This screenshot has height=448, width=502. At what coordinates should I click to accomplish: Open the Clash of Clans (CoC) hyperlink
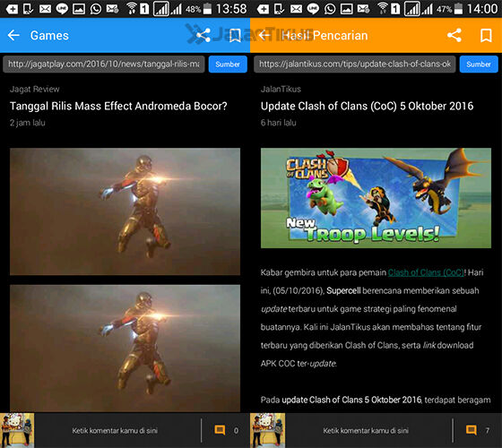click(x=426, y=272)
